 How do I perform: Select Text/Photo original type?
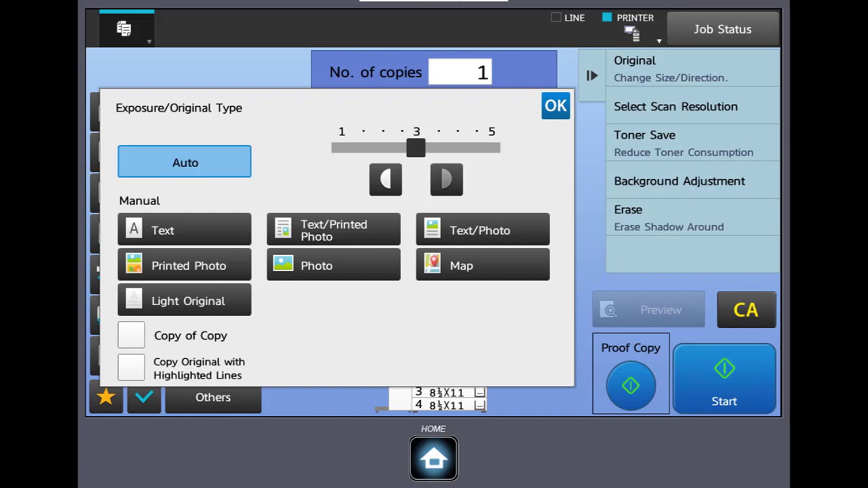(483, 230)
